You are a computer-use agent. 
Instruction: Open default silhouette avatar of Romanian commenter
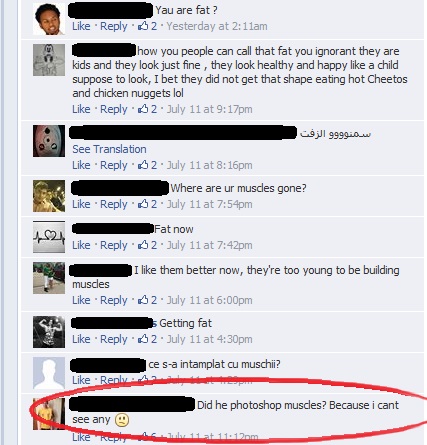coord(49,373)
